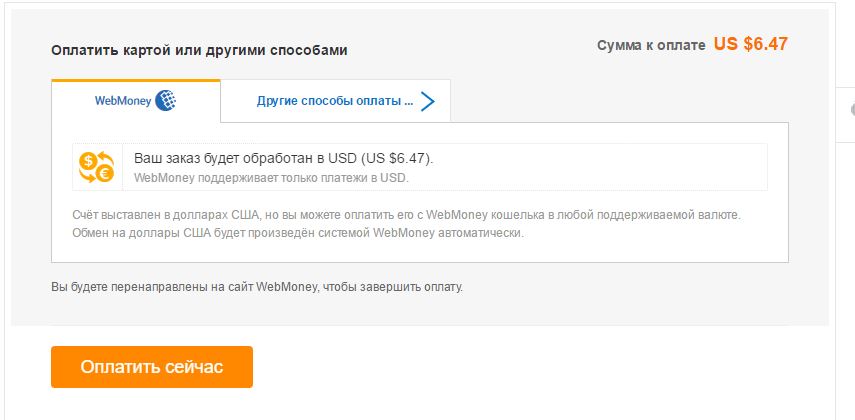Expand other payment methods via blue chevron
The image size is (855, 420).
point(428,101)
